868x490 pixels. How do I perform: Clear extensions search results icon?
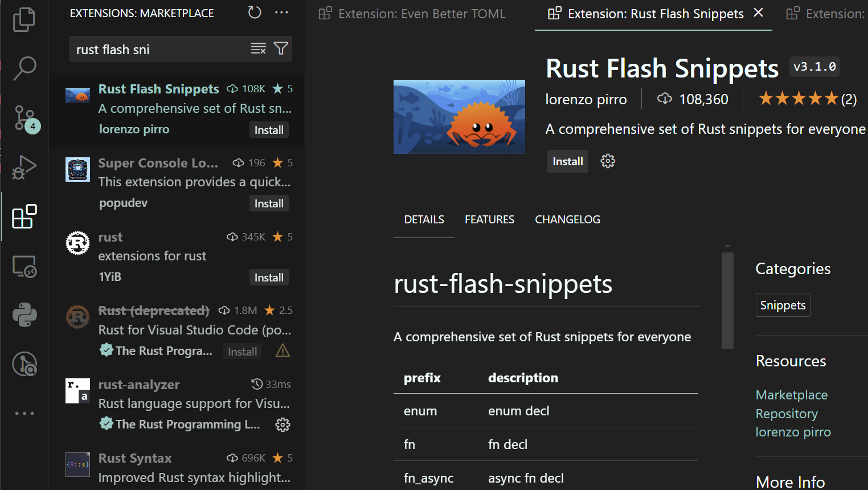[x=259, y=49]
